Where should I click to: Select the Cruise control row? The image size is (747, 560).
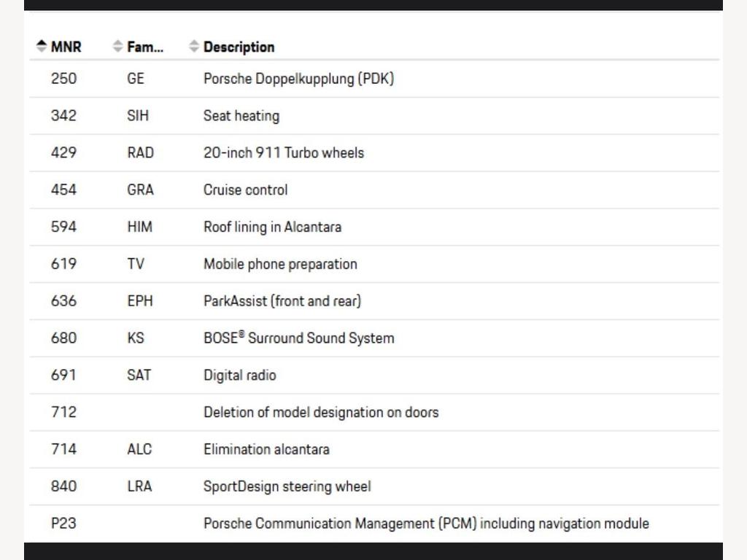point(374,190)
